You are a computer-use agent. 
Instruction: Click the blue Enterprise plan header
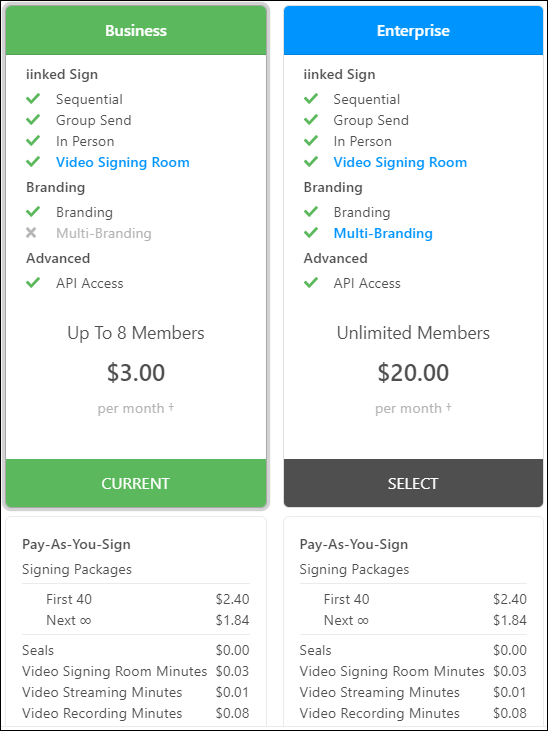pos(413,30)
